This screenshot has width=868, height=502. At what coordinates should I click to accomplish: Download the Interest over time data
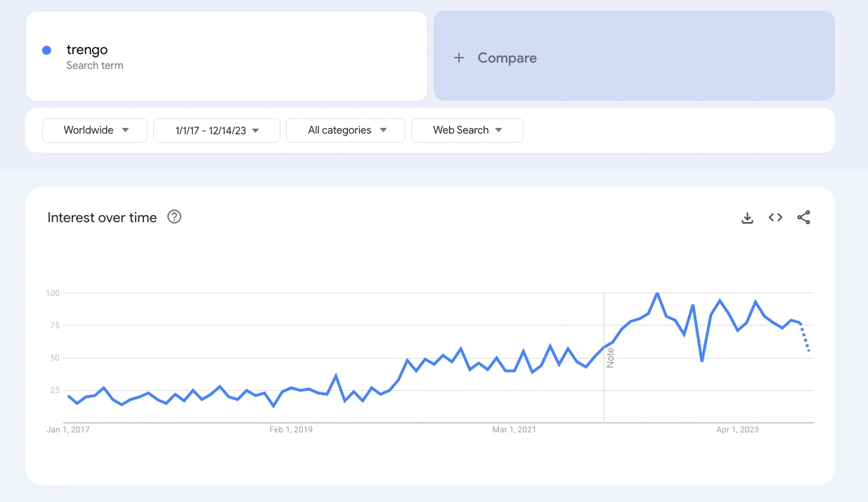(x=747, y=218)
